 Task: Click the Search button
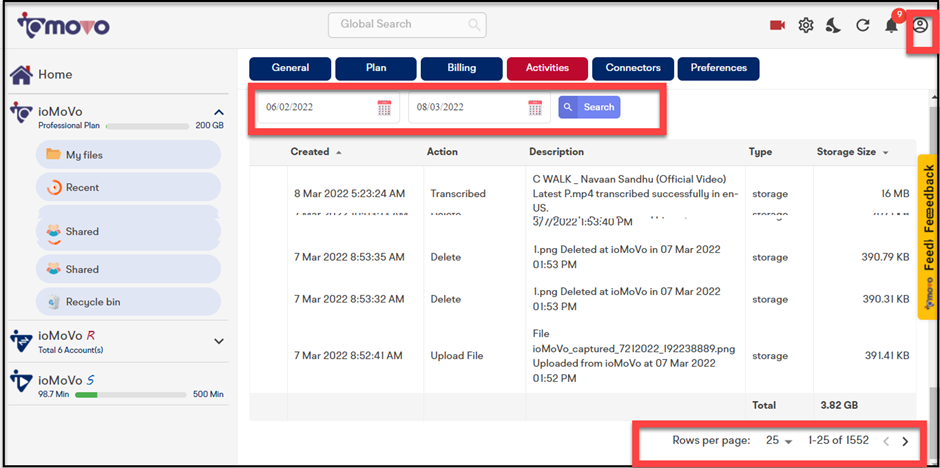[589, 107]
